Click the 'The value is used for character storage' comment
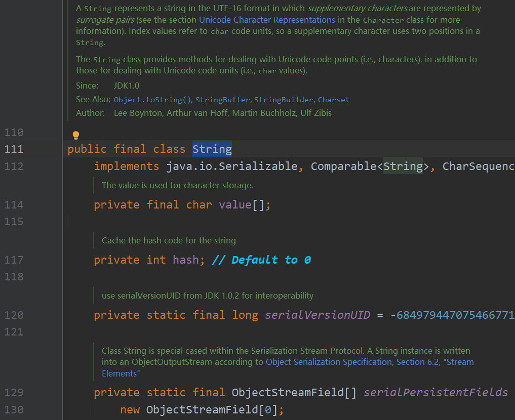515x420 pixels. (x=177, y=185)
